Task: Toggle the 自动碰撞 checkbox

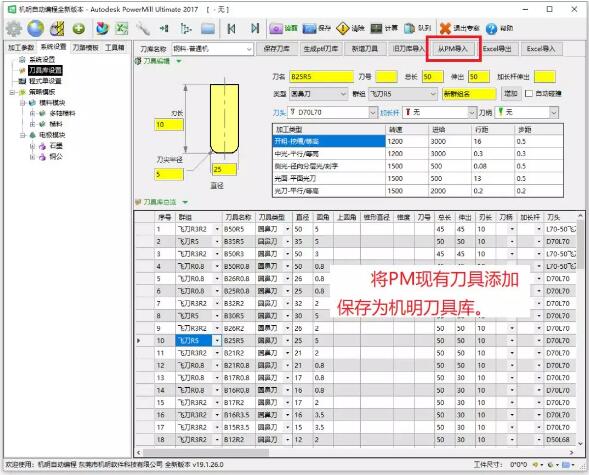Action: (x=529, y=93)
